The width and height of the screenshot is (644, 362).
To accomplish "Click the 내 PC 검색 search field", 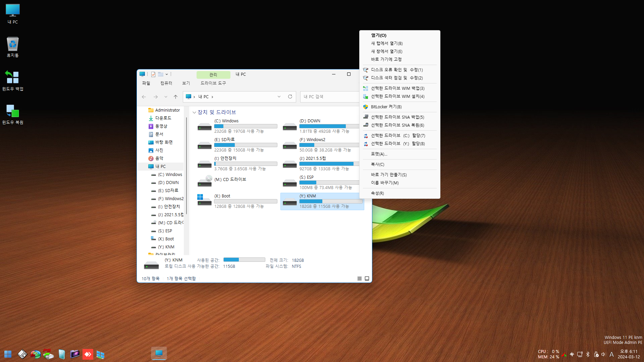I will [330, 97].
